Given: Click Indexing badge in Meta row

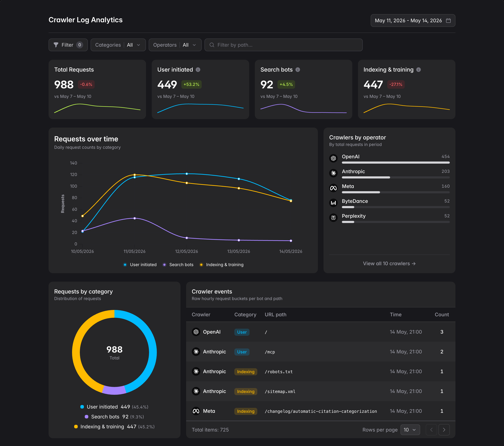Looking at the screenshot, I should coord(246,411).
